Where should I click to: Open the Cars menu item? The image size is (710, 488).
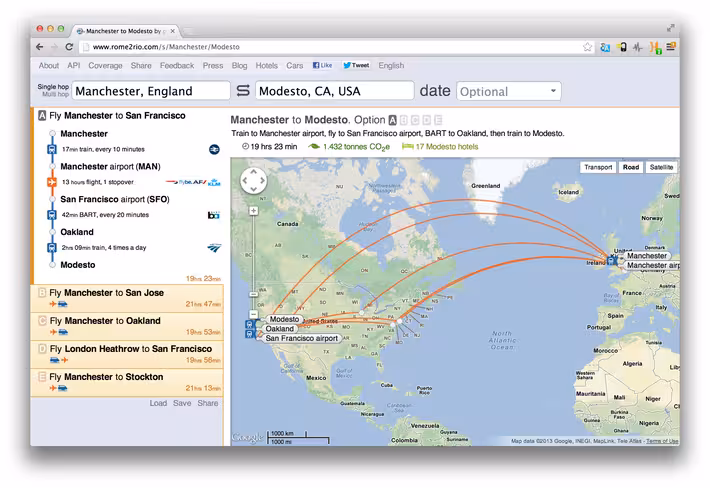click(294, 65)
